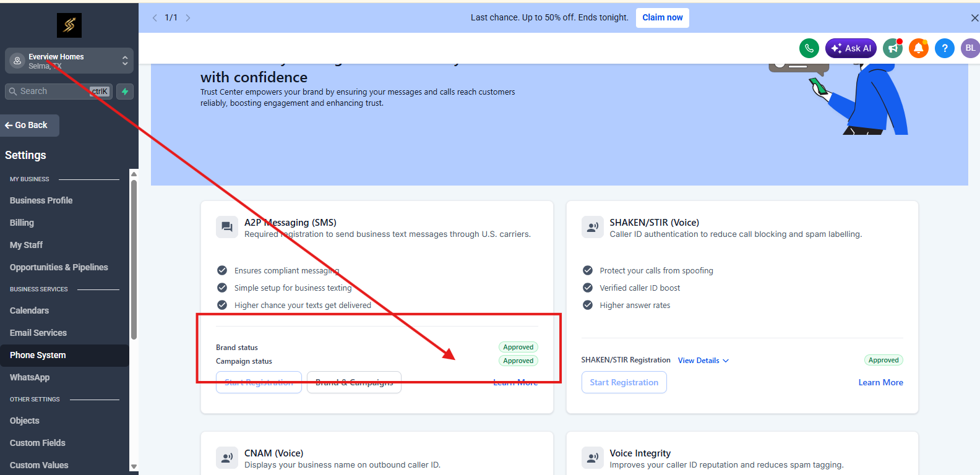Click the 'SHAKEN/STIR Registration' label
Image resolution: width=980 pixels, height=475 pixels.
coord(625,360)
